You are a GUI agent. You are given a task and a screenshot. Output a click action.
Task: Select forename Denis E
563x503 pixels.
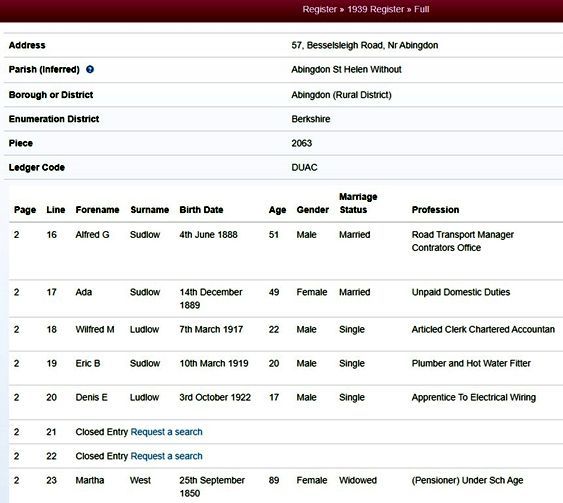92,397
